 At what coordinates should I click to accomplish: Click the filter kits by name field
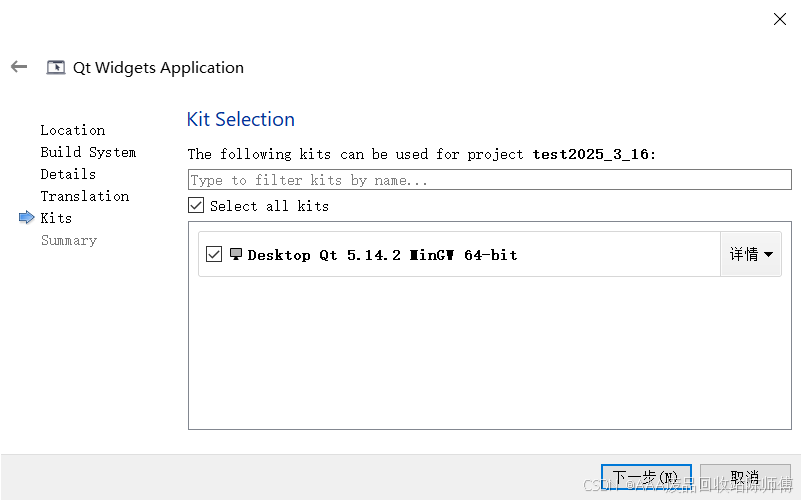[489, 179]
